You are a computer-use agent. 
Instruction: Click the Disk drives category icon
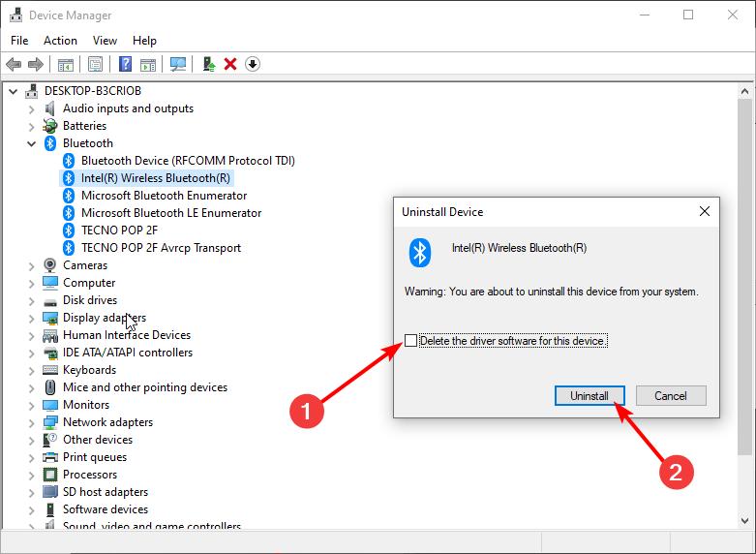pyautogui.click(x=50, y=301)
